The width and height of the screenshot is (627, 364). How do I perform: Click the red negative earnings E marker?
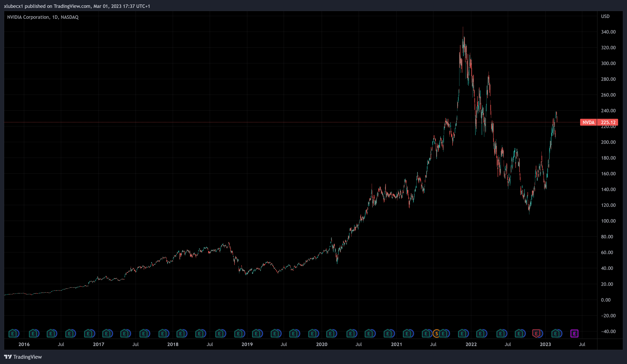(x=536, y=333)
